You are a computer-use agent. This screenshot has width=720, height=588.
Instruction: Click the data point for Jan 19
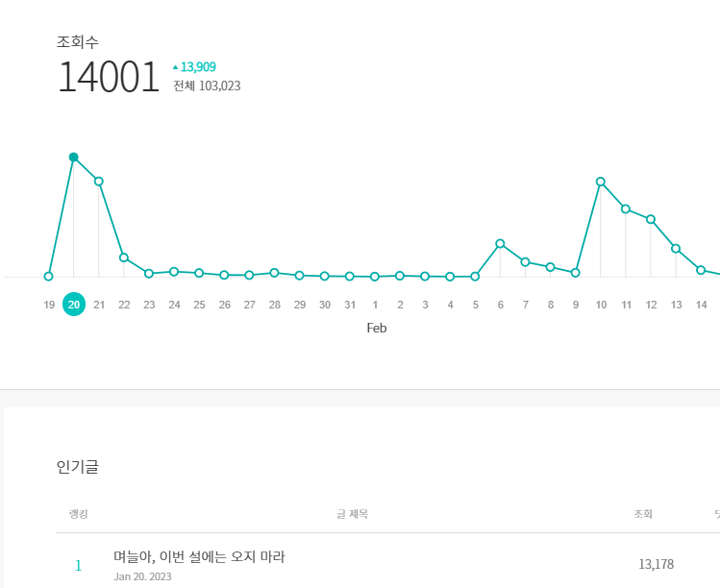point(48,277)
